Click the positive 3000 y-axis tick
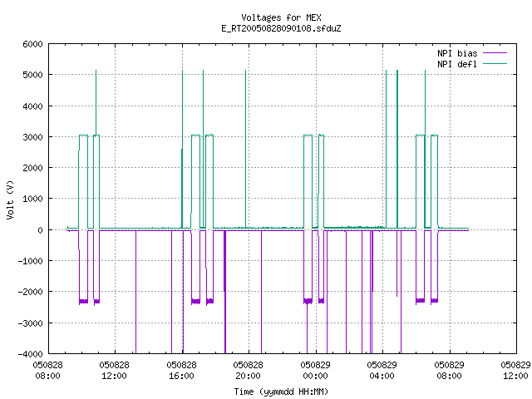 point(32,137)
